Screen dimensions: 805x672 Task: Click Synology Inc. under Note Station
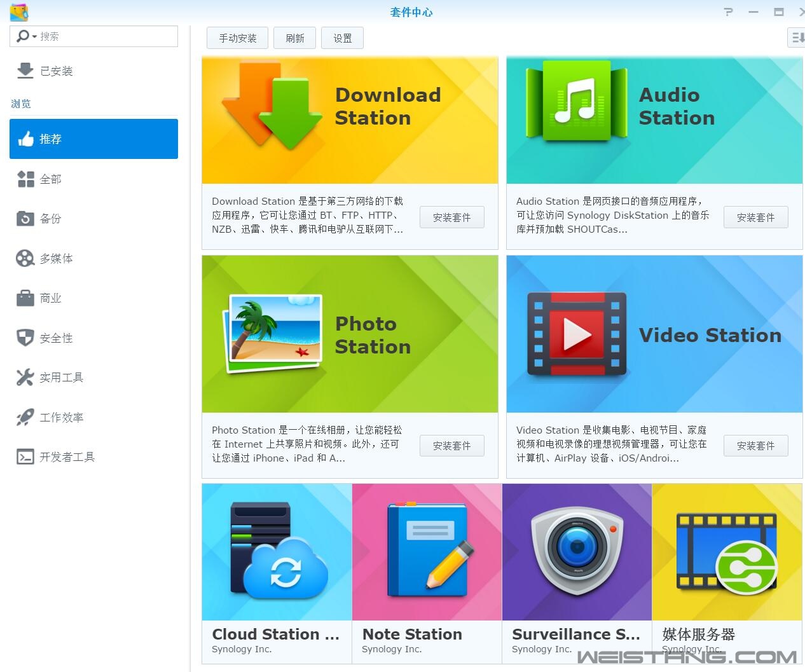tap(392, 649)
